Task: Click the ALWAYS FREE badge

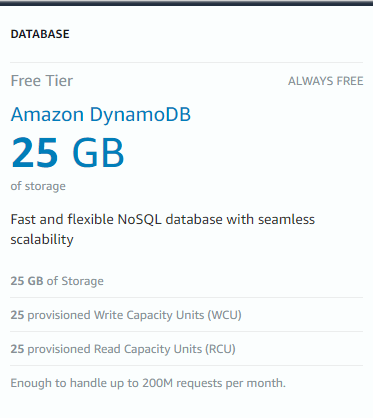Action: (326, 81)
